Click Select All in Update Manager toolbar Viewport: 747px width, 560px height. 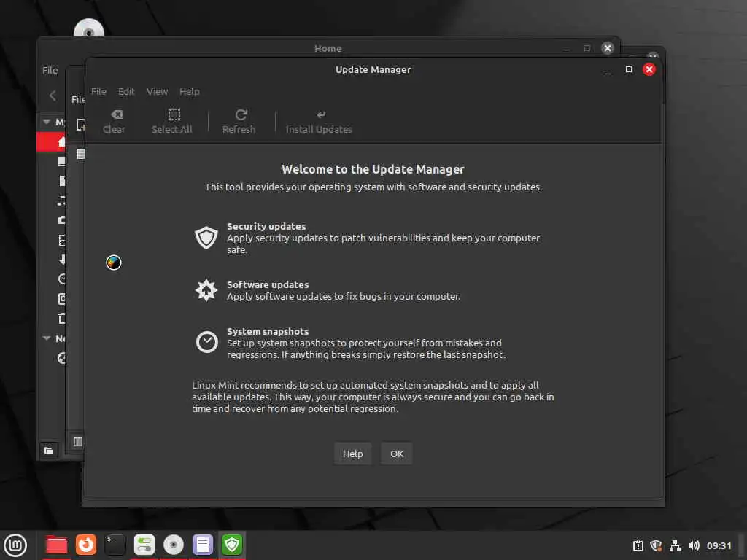click(x=172, y=122)
